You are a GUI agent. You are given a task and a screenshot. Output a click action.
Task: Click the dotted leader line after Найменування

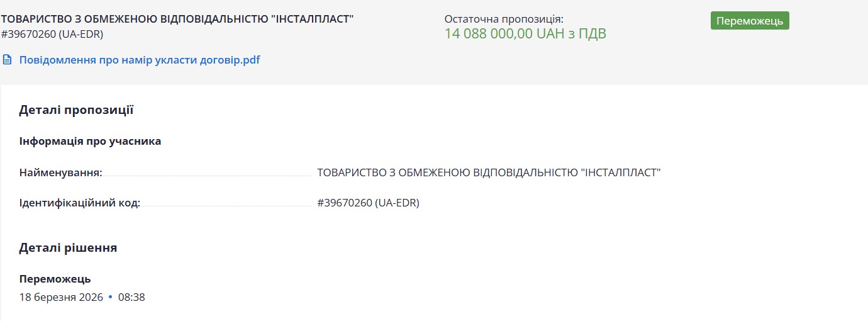208,175
